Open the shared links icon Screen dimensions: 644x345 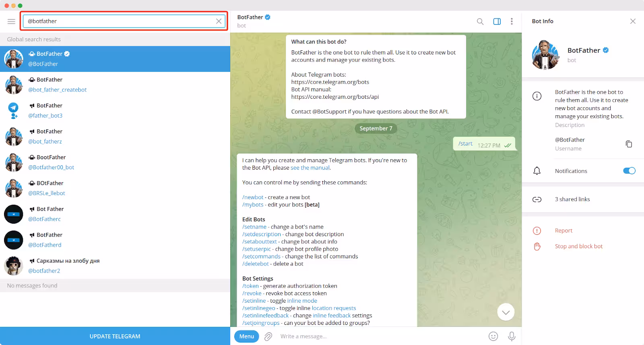pyautogui.click(x=537, y=200)
